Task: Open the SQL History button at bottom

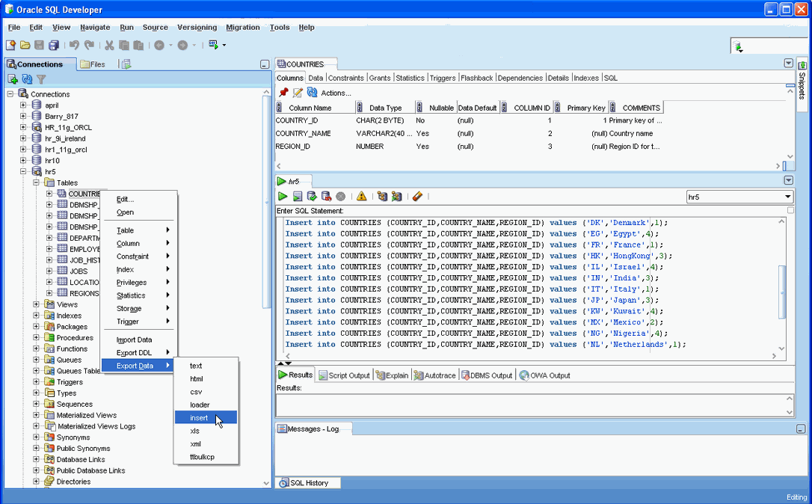Action: (x=308, y=483)
